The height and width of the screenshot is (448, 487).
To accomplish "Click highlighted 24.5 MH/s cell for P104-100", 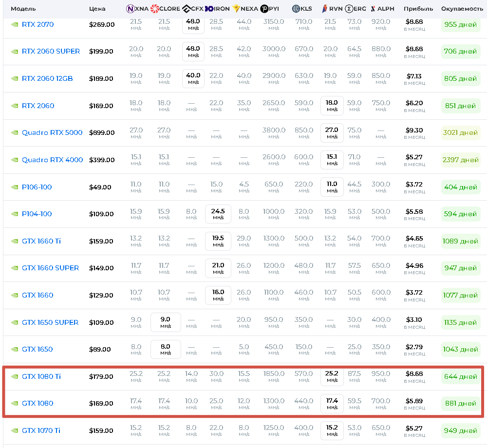I will point(218,214).
